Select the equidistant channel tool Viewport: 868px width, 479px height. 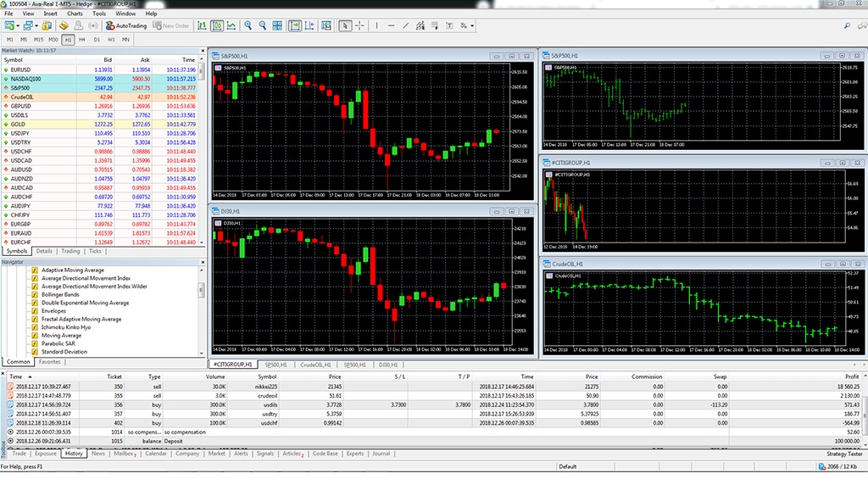click(x=420, y=25)
